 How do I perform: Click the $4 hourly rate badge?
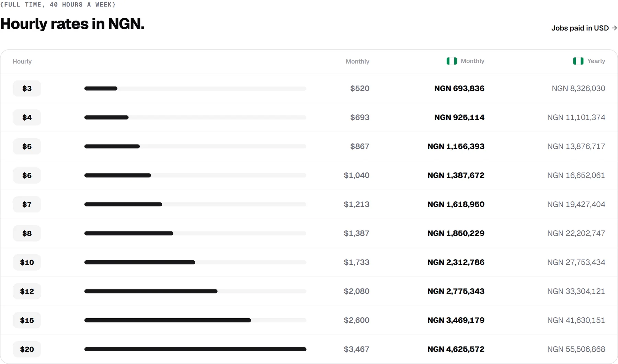pyautogui.click(x=27, y=117)
